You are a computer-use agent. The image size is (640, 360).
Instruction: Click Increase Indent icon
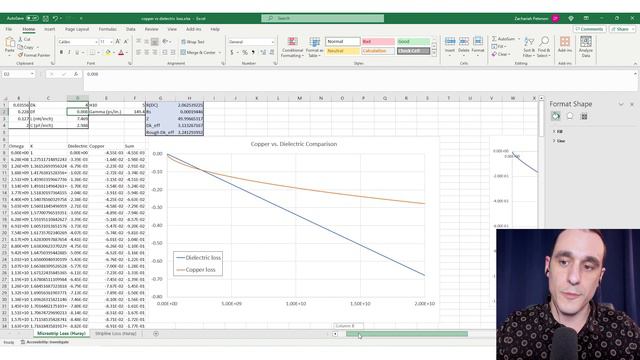(x=173, y=52)
